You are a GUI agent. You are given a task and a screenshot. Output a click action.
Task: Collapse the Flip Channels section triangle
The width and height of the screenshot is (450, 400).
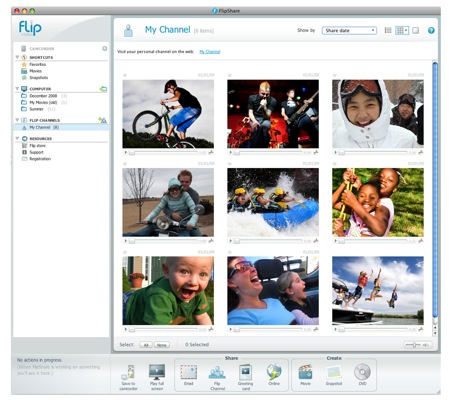[17, 120]
